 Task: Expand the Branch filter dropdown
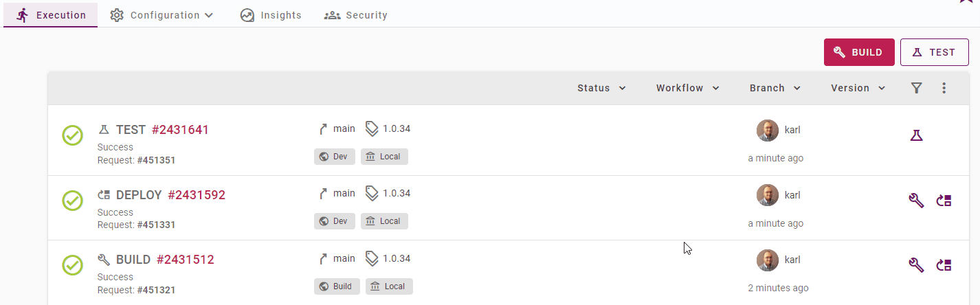pyautogui.click(x=775, y=88)
